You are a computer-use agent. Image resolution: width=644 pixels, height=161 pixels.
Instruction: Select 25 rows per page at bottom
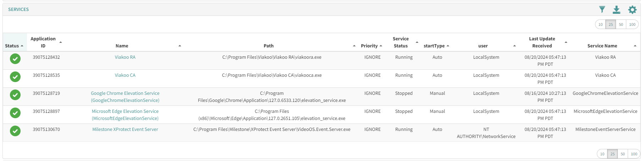[612, 154]
